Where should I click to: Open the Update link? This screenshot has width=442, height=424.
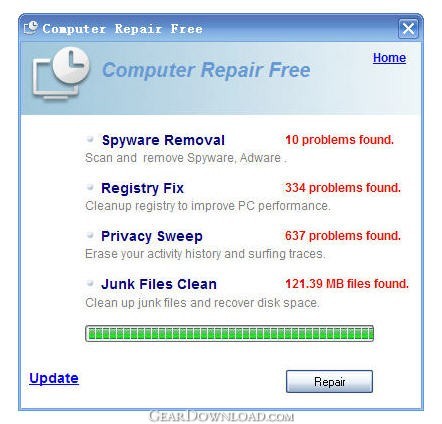point(54,378)
